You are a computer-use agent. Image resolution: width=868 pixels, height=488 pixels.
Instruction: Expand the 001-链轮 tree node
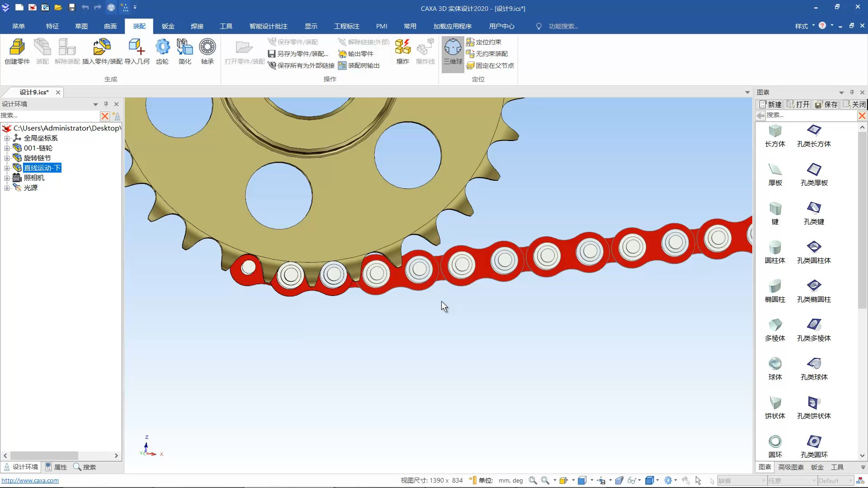7,148
